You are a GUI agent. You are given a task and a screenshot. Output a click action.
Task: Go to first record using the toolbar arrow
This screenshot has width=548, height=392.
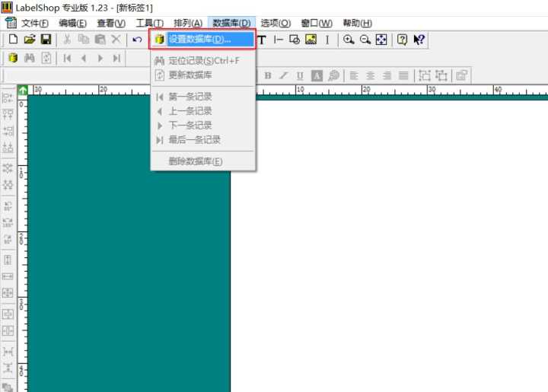click(x=67, y=58)
